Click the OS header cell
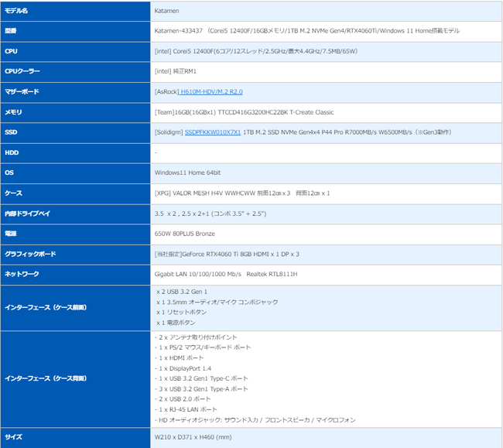This screenshot has width=503, height=448. [75, 173]
